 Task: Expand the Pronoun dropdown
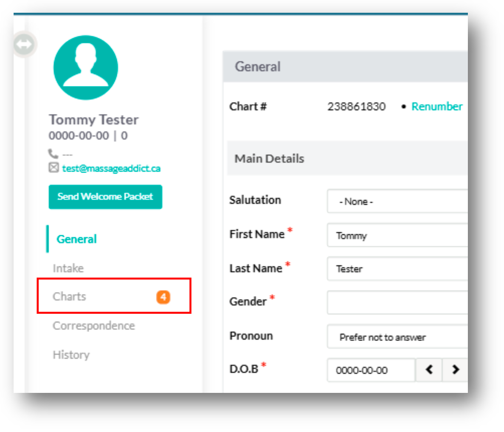pyautogui.click(x=397, y=337)
